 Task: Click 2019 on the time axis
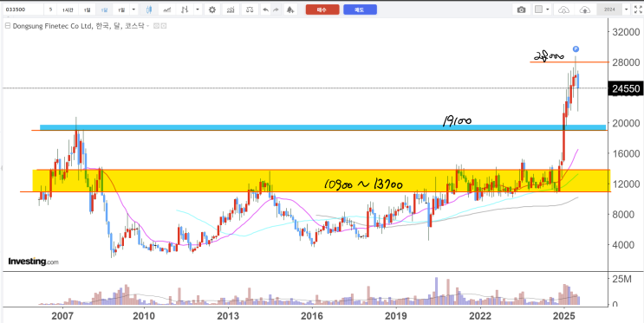(x=396, y=316)
